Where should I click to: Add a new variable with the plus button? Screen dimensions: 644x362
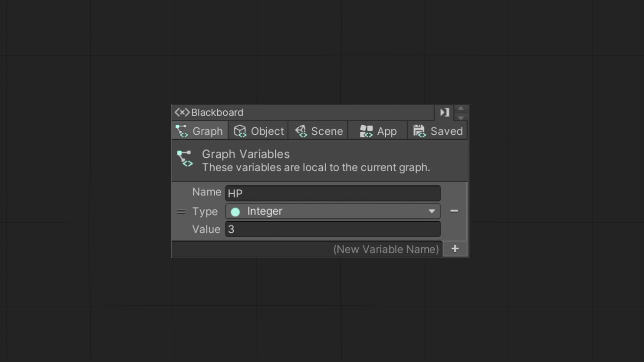pyautogui.click(x=455, y=249)
